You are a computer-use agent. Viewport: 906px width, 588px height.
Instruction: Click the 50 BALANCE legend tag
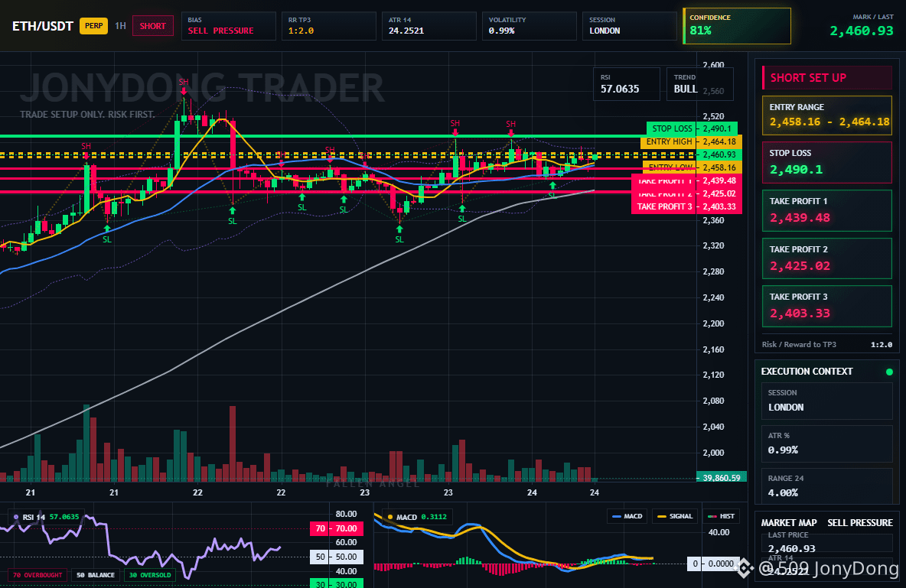pyautogui.click(x=96, y=575)
